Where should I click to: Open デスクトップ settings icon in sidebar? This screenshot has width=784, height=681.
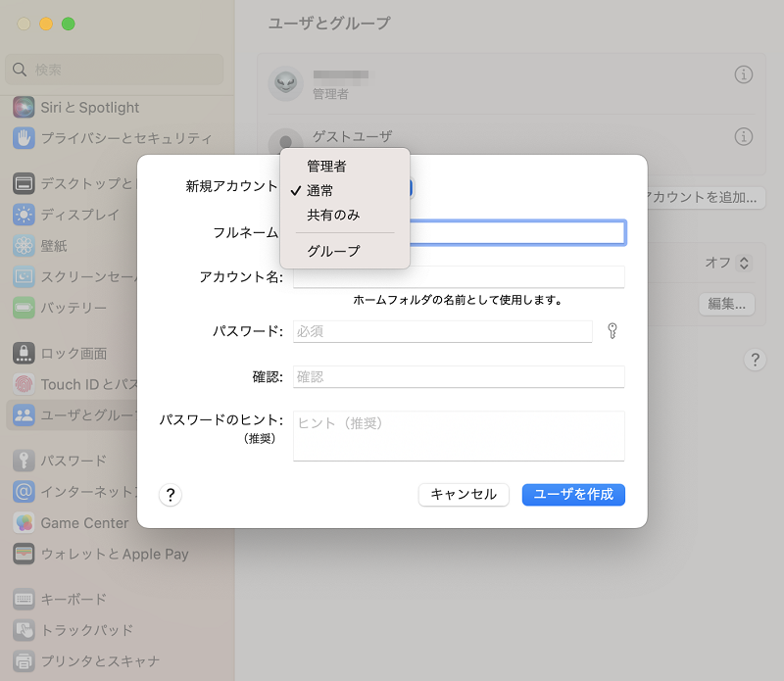(24, 183)
